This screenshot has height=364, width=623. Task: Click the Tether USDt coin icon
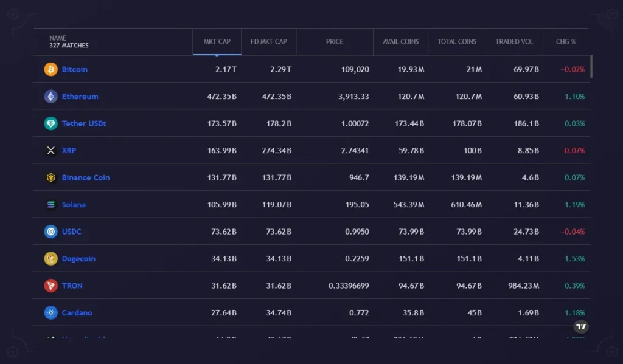[51, 123]
